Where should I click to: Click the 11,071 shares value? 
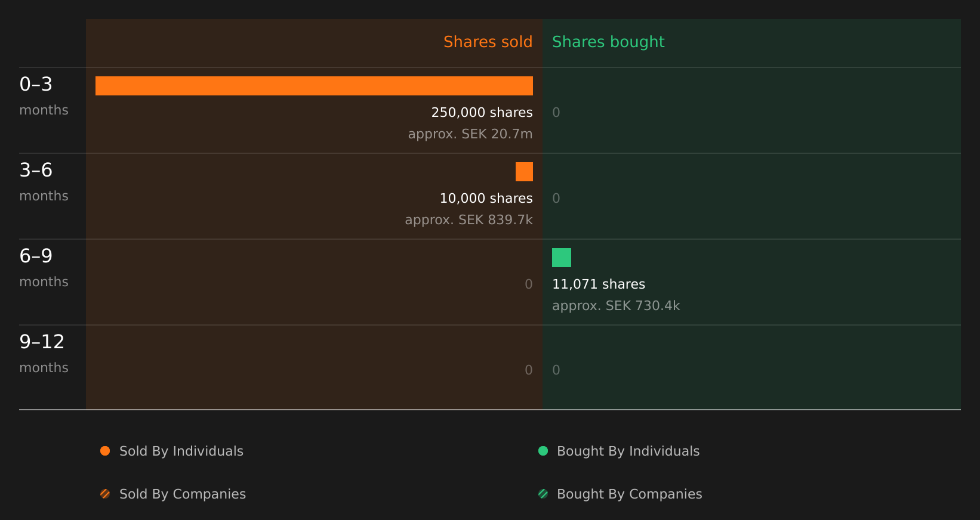[599, 284]
